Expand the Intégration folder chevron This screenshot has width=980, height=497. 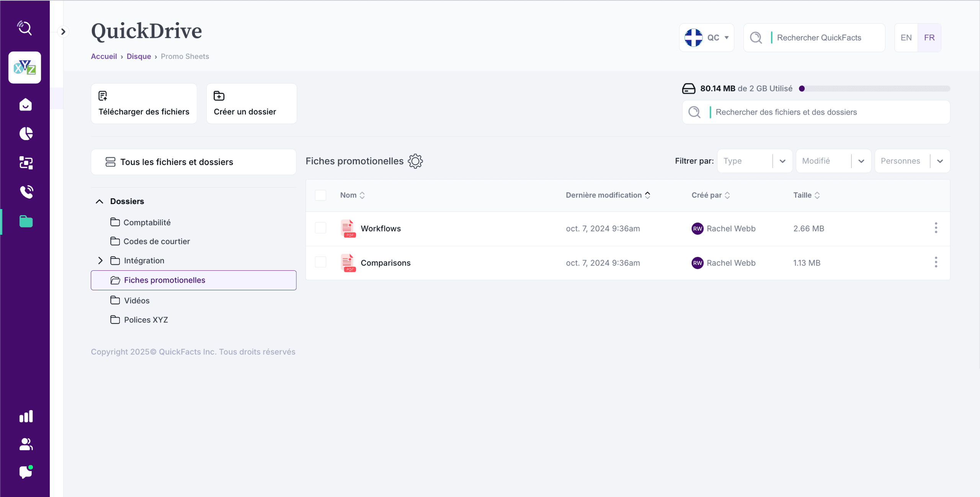click(100, 260)
